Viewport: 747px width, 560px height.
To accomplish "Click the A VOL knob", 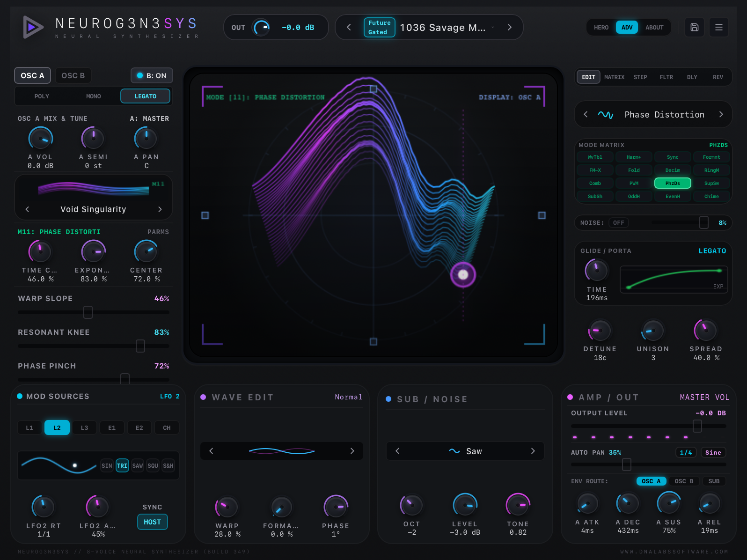I will 41,139.
